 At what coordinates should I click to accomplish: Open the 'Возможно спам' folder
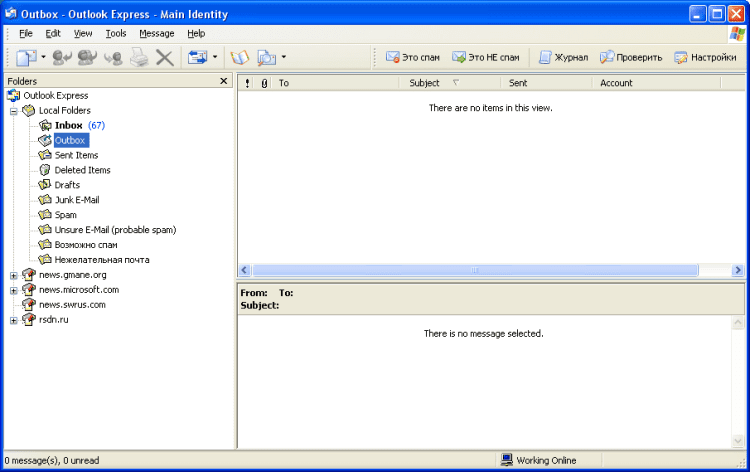point(86,245)
